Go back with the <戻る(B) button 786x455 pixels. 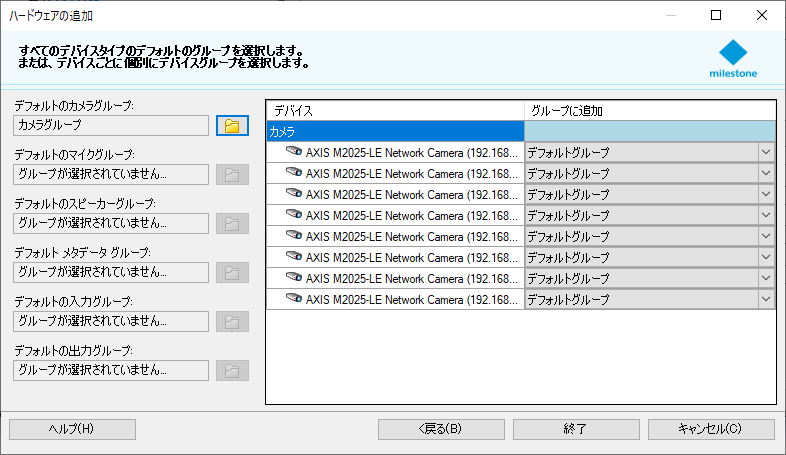click(x=441, y=429)
